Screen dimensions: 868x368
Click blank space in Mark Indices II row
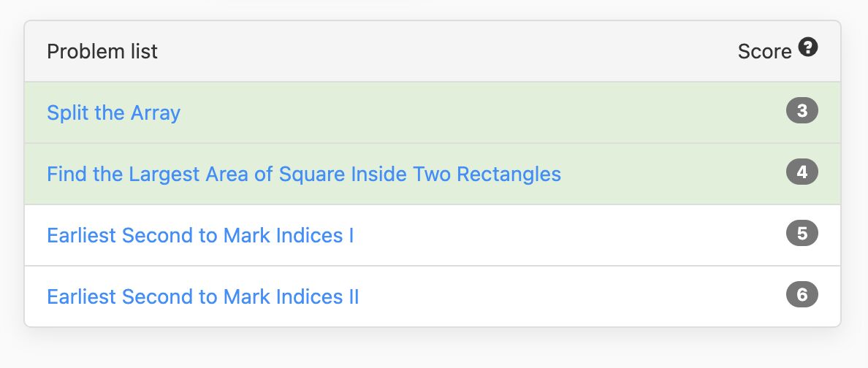click(570, 297)
